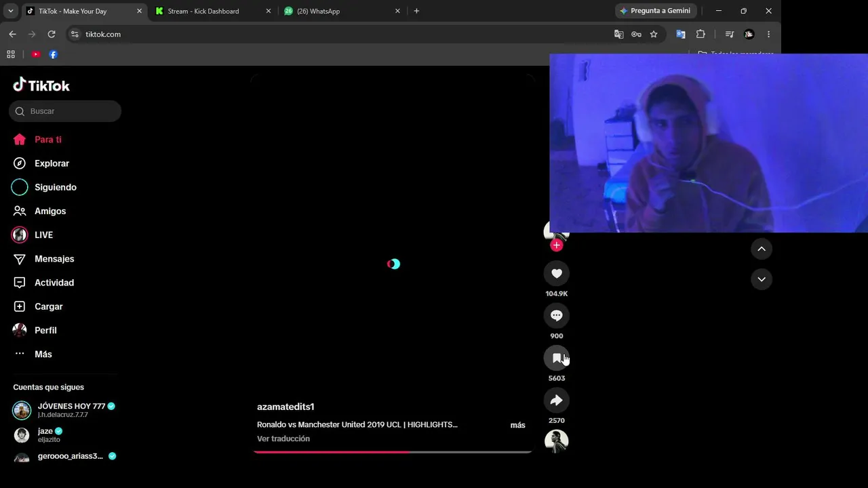Open the tab search dropdown

(10, 11)
